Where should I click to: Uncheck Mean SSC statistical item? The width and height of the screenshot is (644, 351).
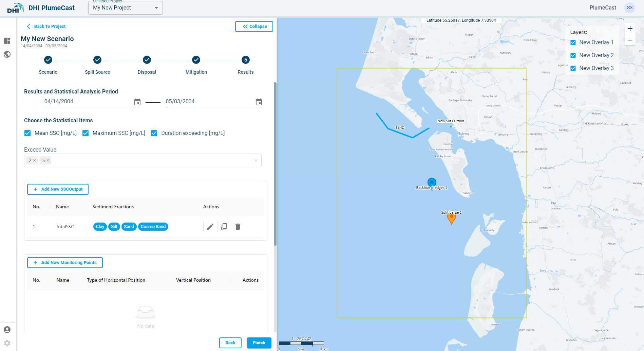[x=28, y=133]
